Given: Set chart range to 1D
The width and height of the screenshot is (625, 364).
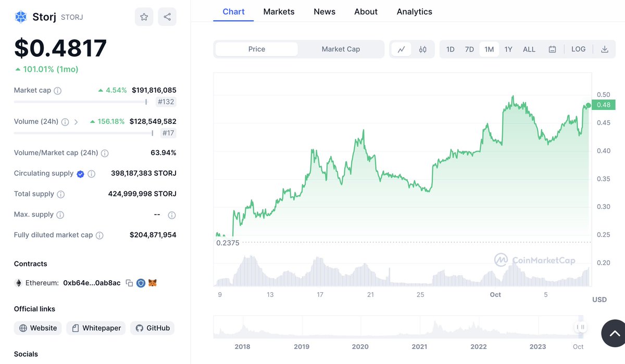Looking at the screenshot, I should [451, 49].
